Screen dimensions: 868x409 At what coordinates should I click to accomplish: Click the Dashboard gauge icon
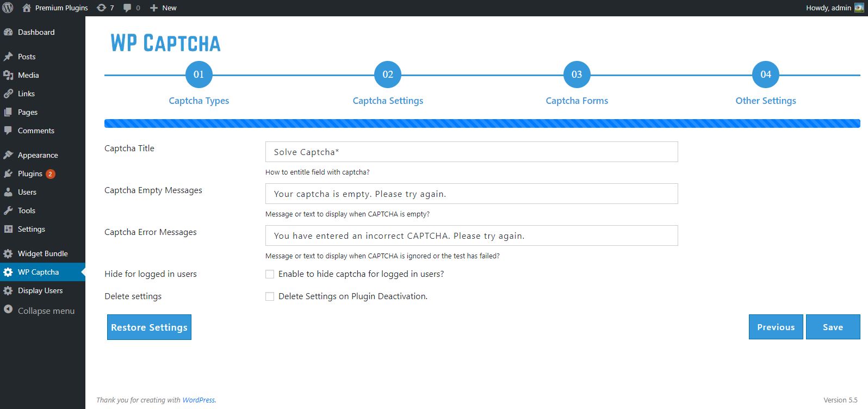8,32
